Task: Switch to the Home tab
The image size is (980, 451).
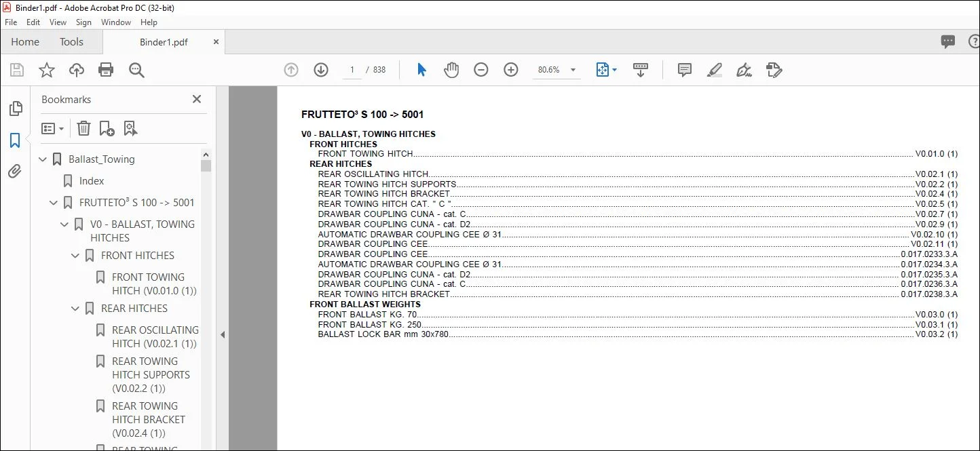Action: tap(25, 42)
